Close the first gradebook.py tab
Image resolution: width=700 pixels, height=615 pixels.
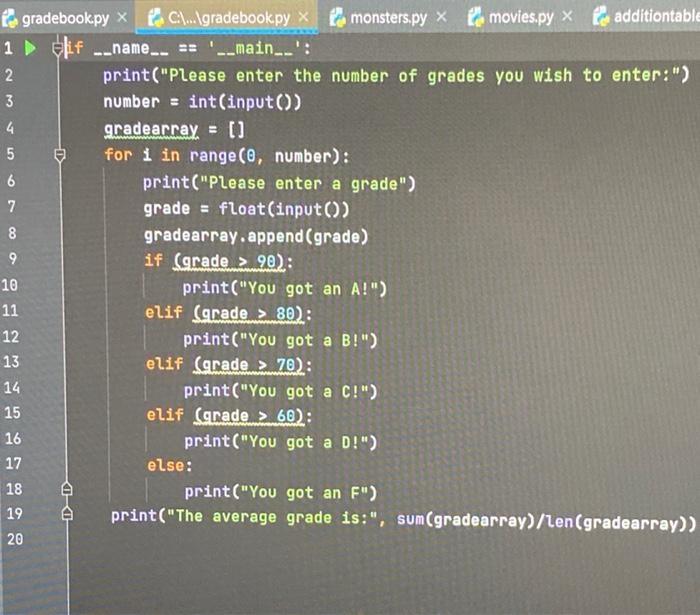coord(122,18)
